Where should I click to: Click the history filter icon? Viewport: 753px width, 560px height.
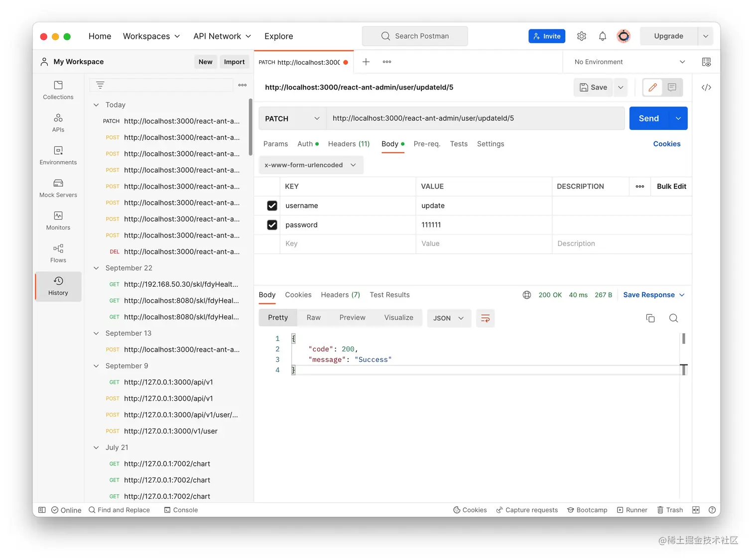(100, 85)
